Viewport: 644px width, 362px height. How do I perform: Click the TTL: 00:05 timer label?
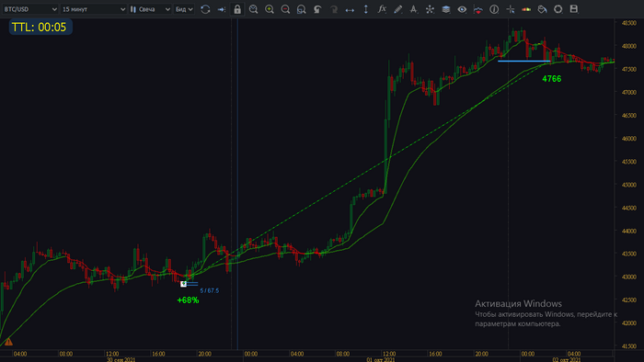(40, 27)
